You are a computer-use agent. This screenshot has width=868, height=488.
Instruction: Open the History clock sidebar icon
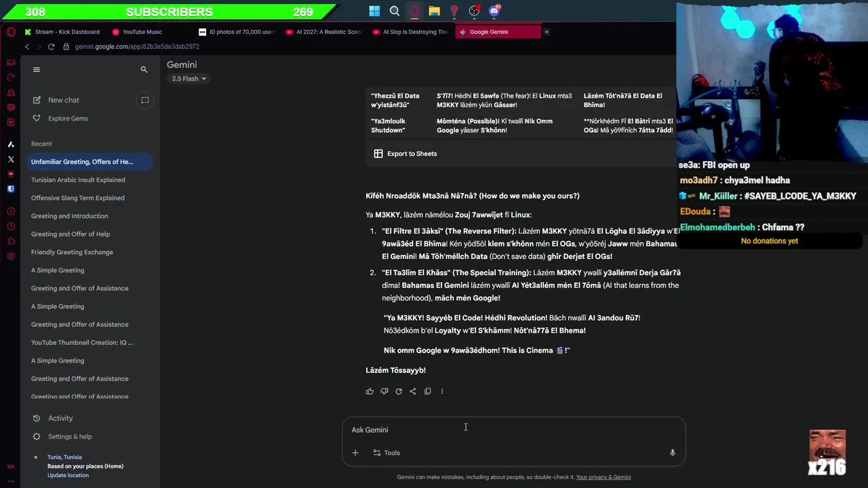[x=11, y=226]
